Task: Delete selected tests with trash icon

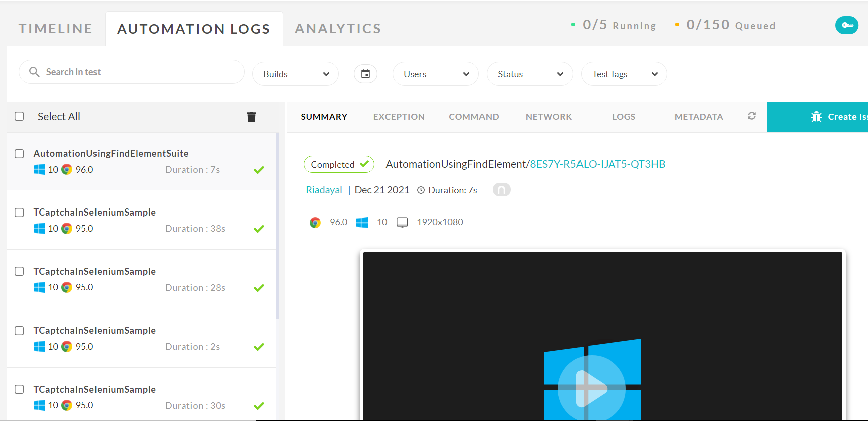Action: coord(252,117)
